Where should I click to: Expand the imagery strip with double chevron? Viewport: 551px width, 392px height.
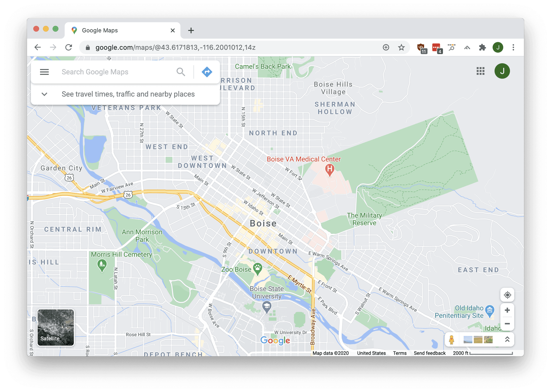tap(507, 339)
